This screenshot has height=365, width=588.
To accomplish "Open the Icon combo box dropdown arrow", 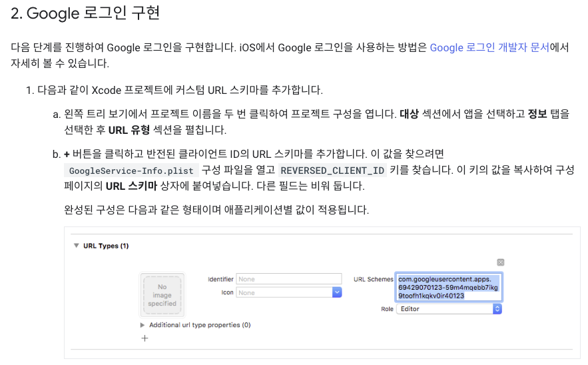I will pyautogui.click(x=337, y=292).
